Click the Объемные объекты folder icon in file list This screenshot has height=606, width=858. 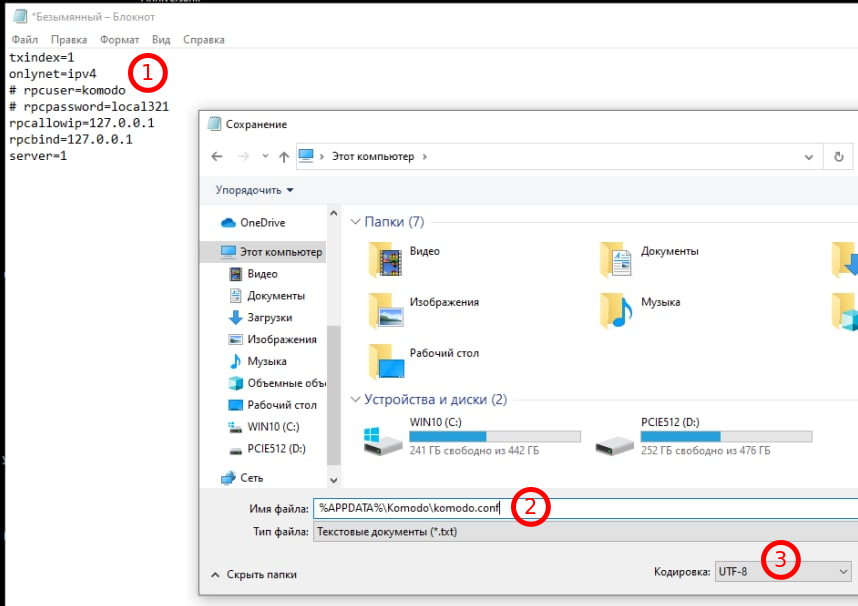(844, 310)
